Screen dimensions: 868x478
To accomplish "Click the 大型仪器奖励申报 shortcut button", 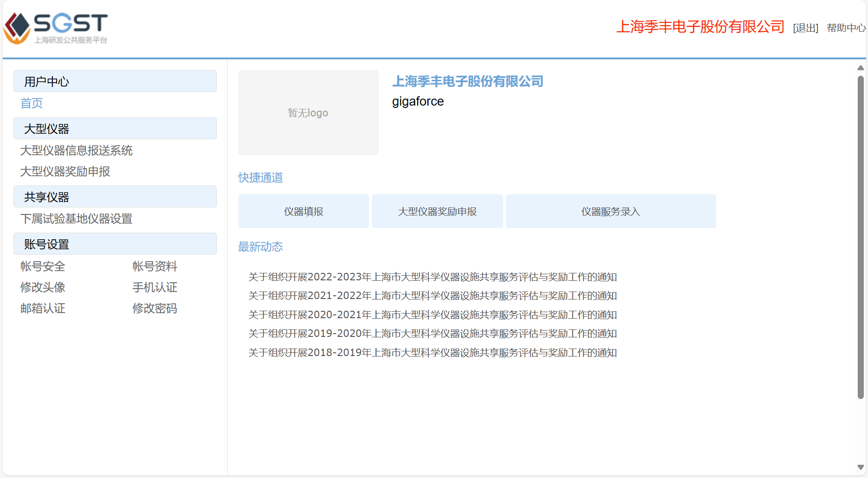I will coord(437,211).
